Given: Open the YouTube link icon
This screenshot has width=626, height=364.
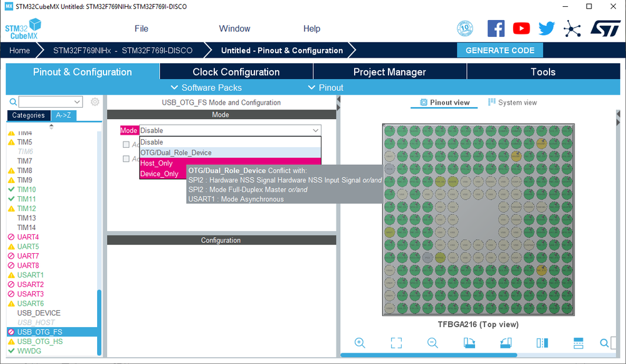Looking at the screenshot, I should click(x=521, y=28).
